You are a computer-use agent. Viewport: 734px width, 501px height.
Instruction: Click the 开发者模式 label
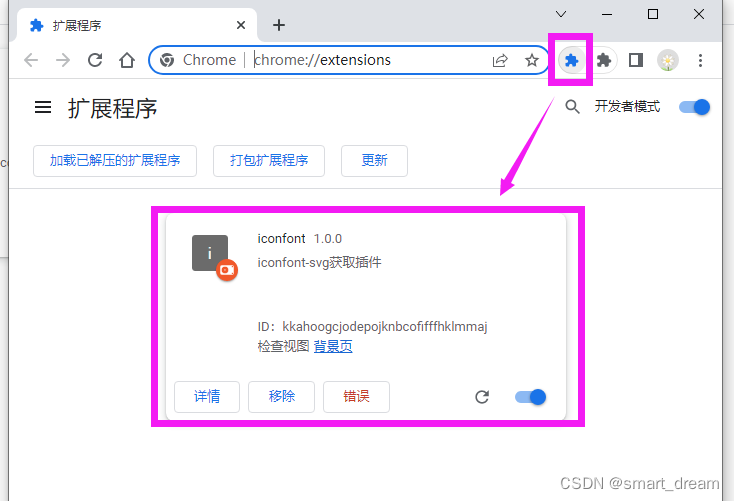pos(627,107)
